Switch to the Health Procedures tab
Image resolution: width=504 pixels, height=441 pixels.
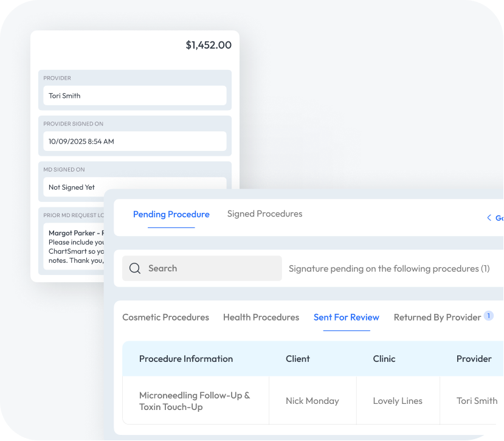coord(261,317)
